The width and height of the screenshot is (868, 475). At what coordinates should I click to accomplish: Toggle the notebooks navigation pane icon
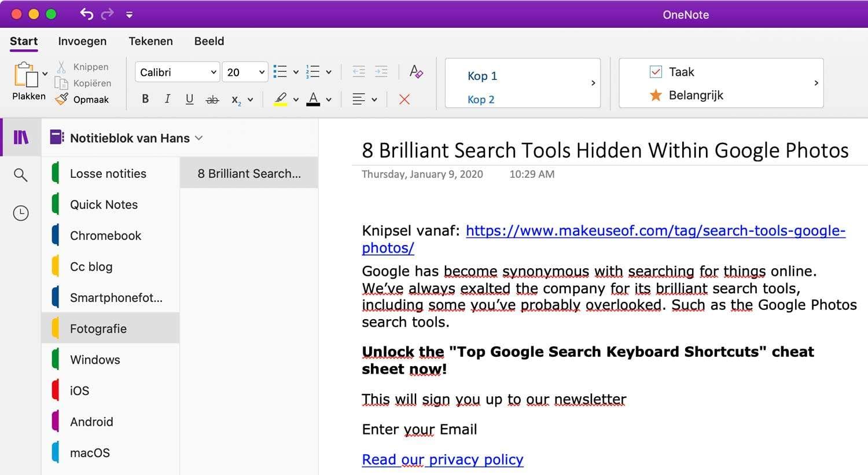tap(21, 137)
